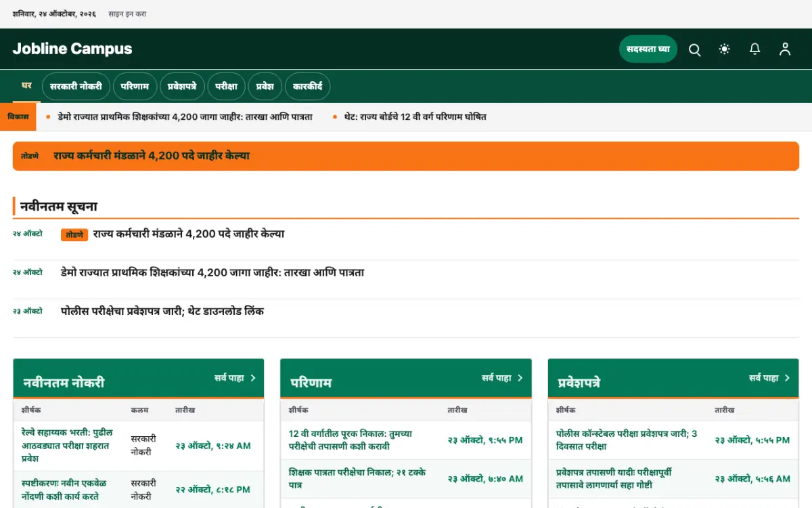Open the search icon in header

point(694,49)
